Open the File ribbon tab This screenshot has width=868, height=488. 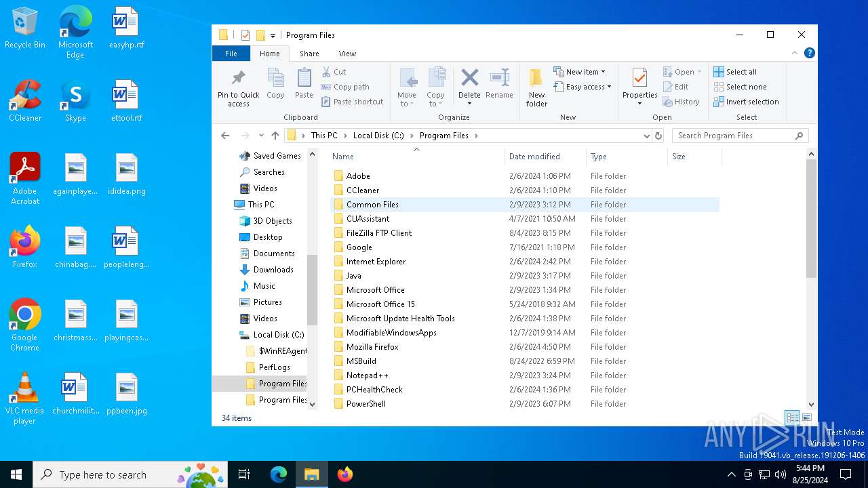tap(231, 54)
